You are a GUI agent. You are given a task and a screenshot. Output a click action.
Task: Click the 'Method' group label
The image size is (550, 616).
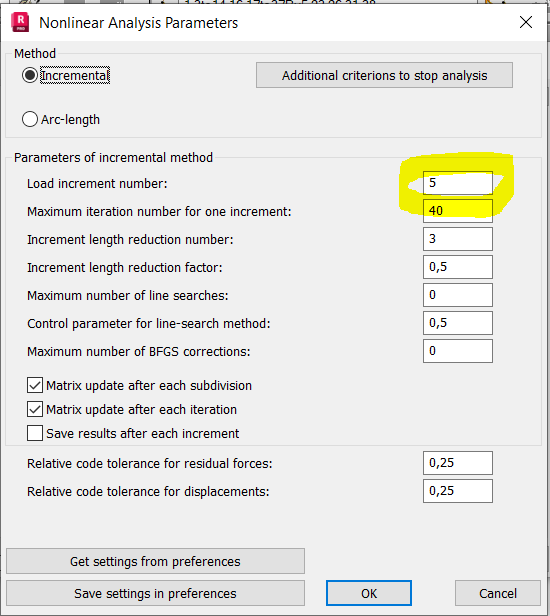coord(35,53)
